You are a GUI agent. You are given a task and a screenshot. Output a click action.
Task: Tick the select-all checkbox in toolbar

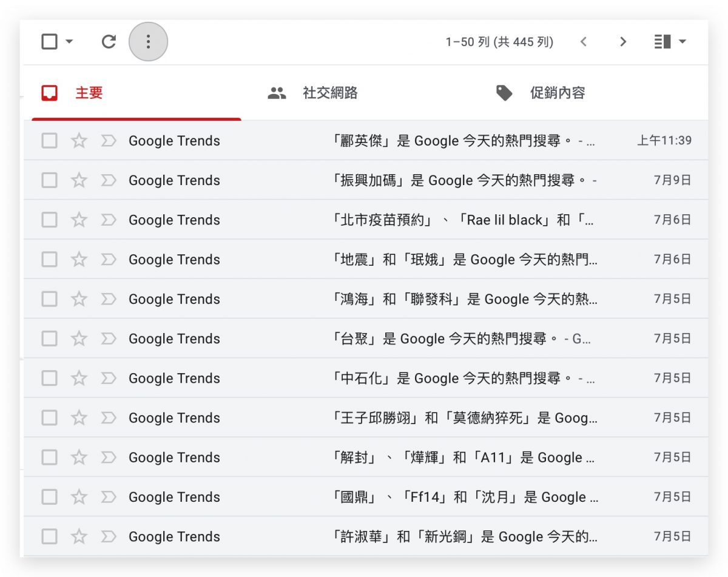coord(49,41)
